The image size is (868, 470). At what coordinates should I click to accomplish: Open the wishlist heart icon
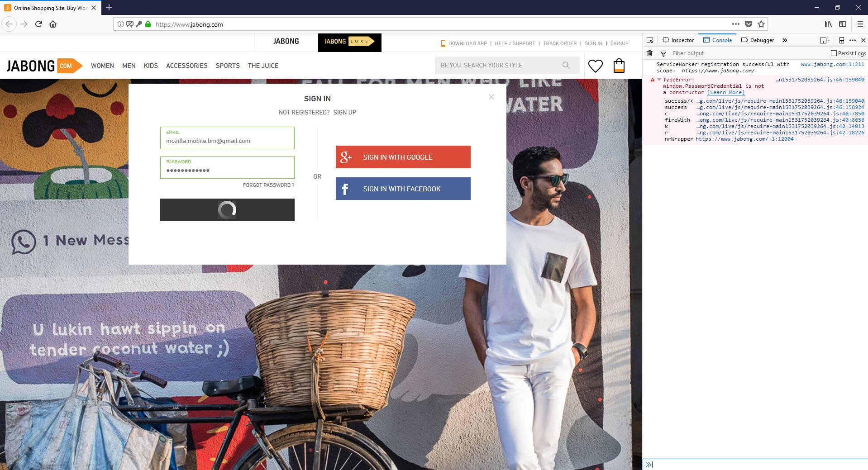click(595, 66)
